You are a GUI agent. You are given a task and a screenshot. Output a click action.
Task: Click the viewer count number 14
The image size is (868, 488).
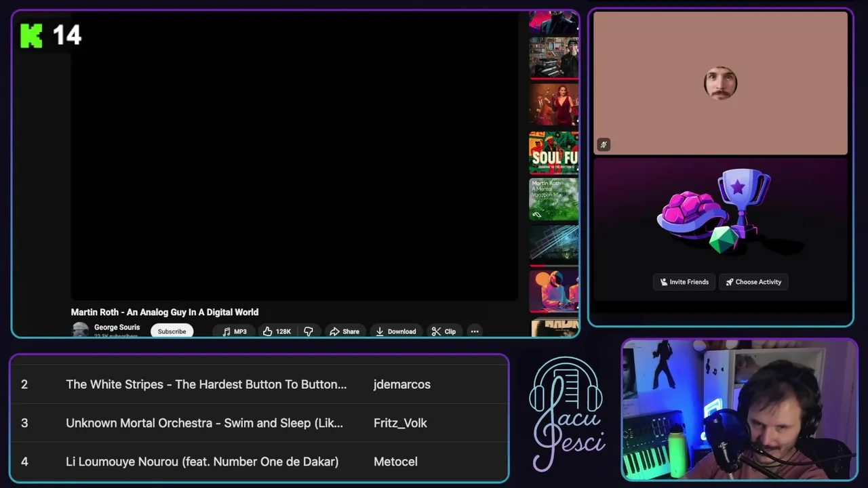pos(66,35)
